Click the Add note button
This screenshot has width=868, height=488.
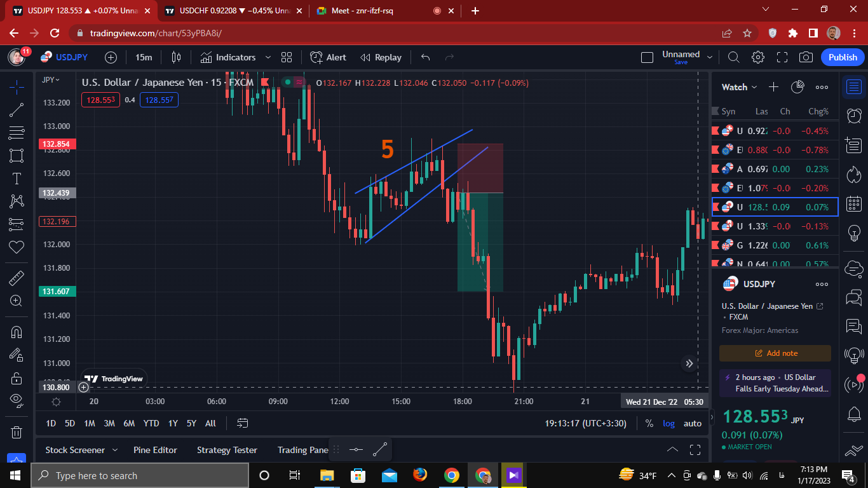(775, 353)
